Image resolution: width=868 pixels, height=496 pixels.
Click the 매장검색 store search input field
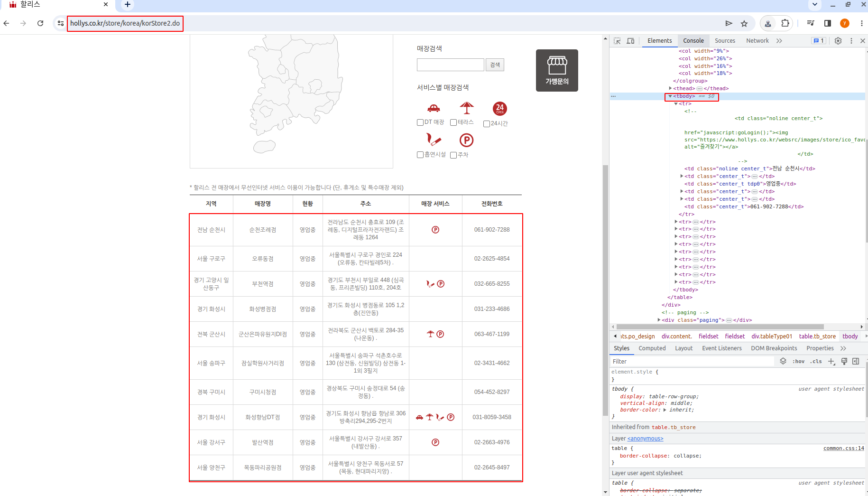point(451,65)
